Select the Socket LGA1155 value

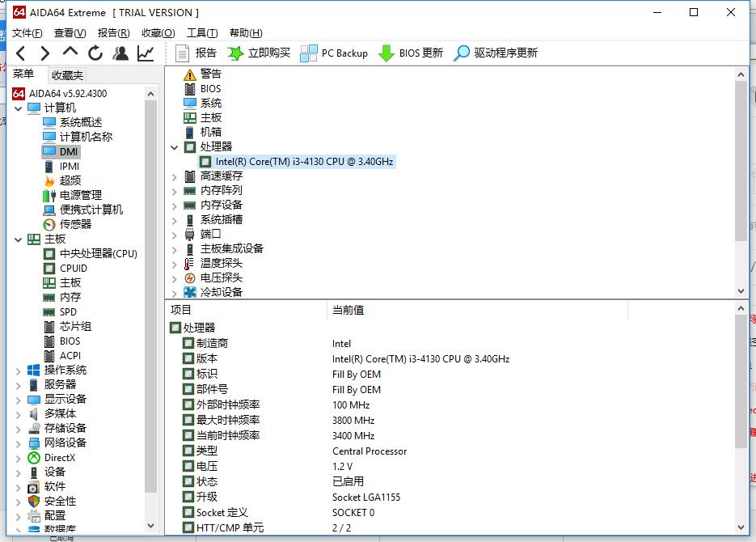(366, 498)
